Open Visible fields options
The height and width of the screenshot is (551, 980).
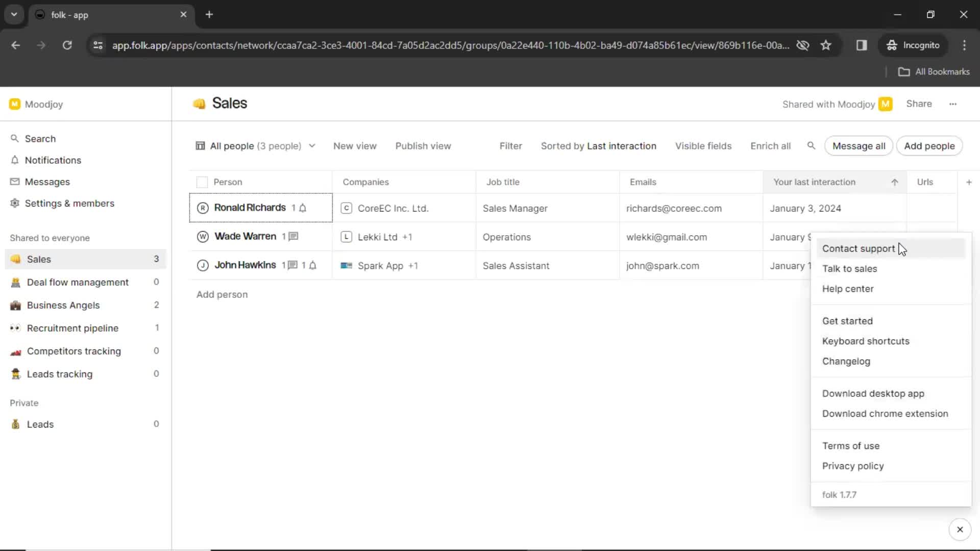pyautogui.click(x=703, y=146)
